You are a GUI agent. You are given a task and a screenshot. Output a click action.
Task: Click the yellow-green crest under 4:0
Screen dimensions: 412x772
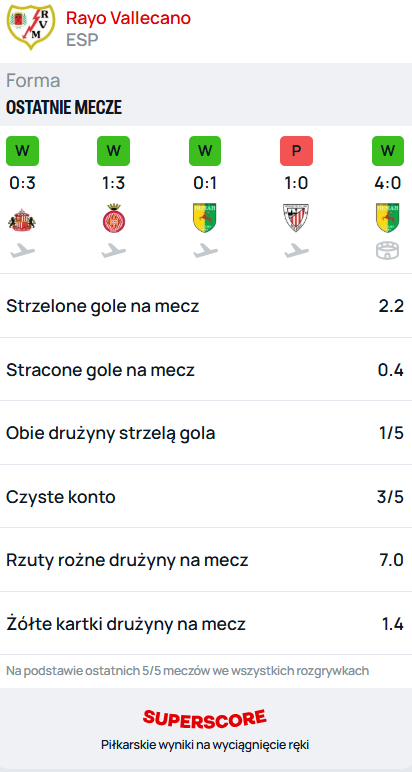point(388,218)
